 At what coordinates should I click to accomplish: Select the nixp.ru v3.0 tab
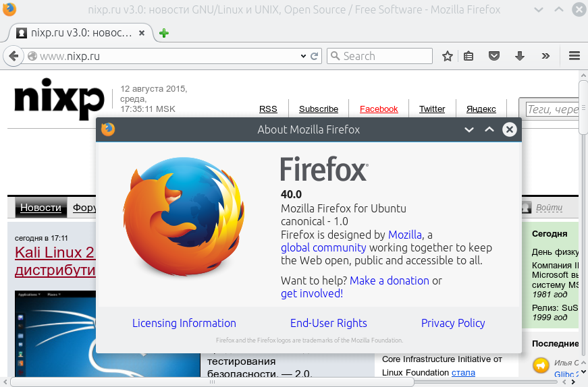(x=80, y=33)
